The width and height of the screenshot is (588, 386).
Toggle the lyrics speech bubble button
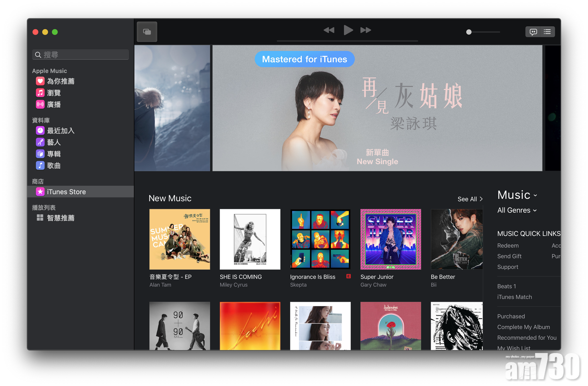click(533, 32)
